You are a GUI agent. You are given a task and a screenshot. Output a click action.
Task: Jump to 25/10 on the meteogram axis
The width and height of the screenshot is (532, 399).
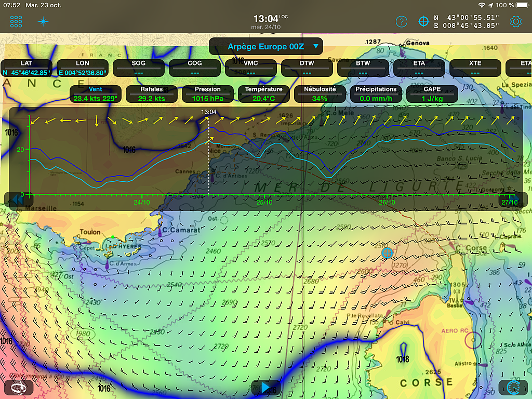point(264,202)
